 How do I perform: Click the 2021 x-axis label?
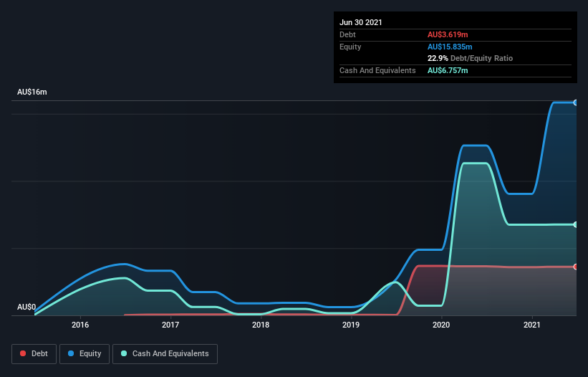point(531,325)
